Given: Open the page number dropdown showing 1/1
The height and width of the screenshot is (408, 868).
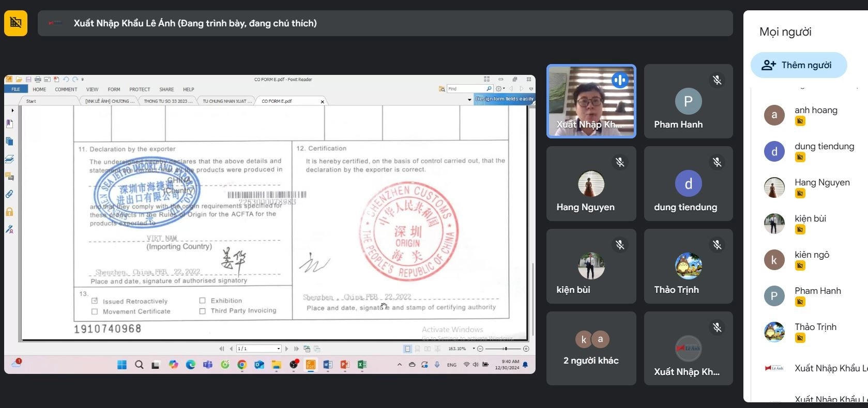Looking at the screenshot, I should tap(279, 349).
